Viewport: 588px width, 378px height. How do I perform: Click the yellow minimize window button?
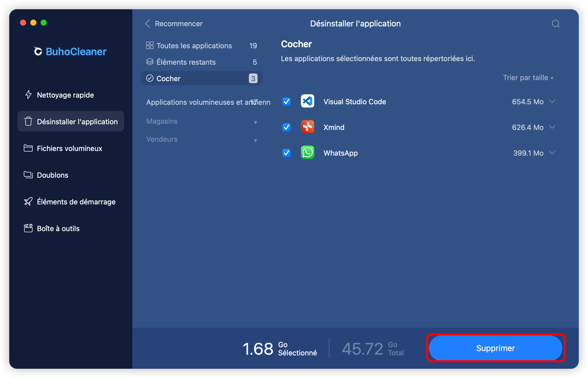tap(33, 23)
